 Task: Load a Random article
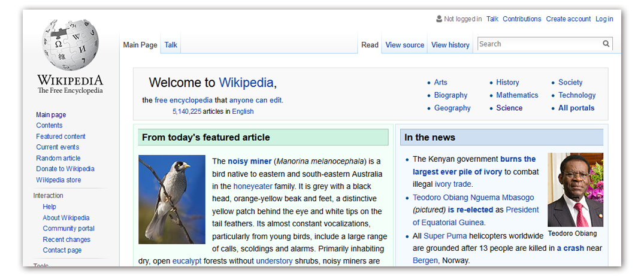pos(58,158)
